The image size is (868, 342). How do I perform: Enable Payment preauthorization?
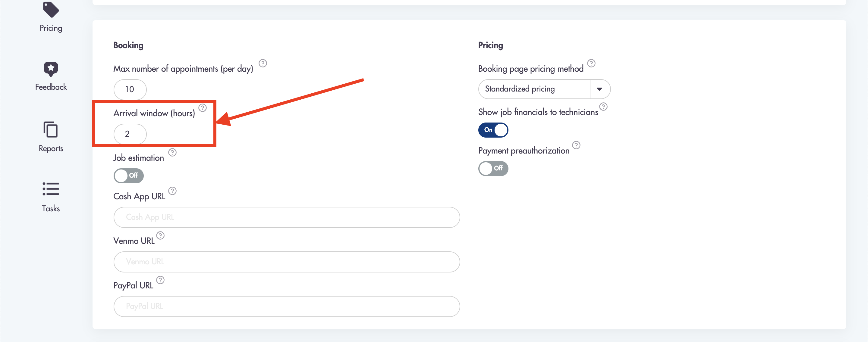click(493, 169)
